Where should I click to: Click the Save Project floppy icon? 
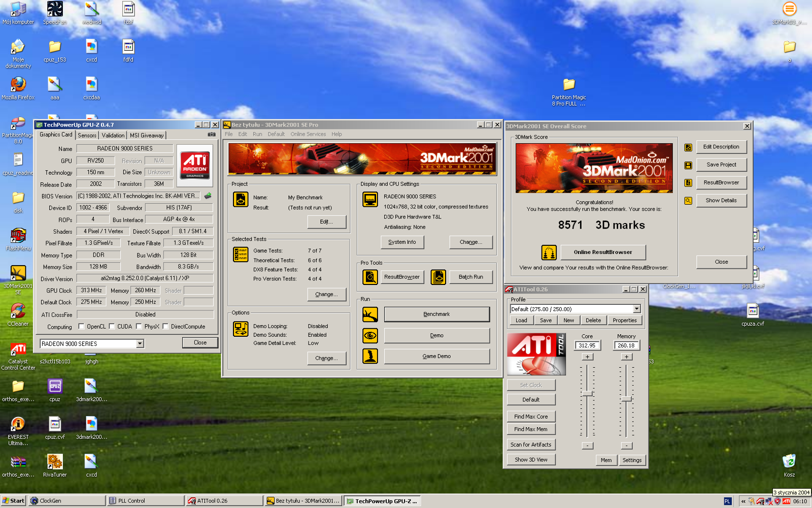[688, 165]
